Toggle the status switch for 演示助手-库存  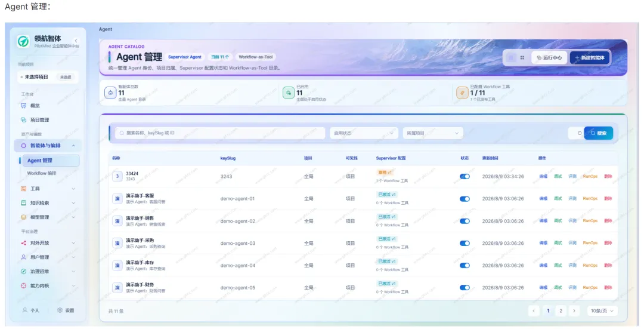pos(465,265)
